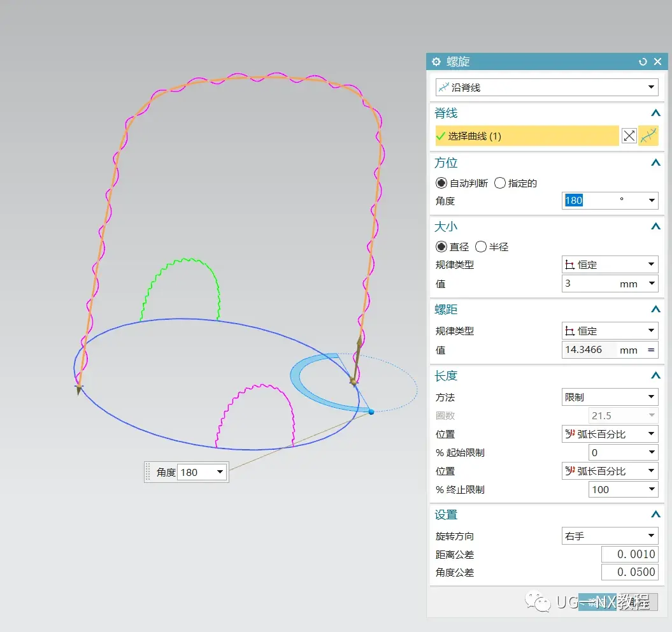Click the reverse direction icon beside curve selection
Image resolution: width=672 pixels, height=632 pixels.
tap(629, 136)
